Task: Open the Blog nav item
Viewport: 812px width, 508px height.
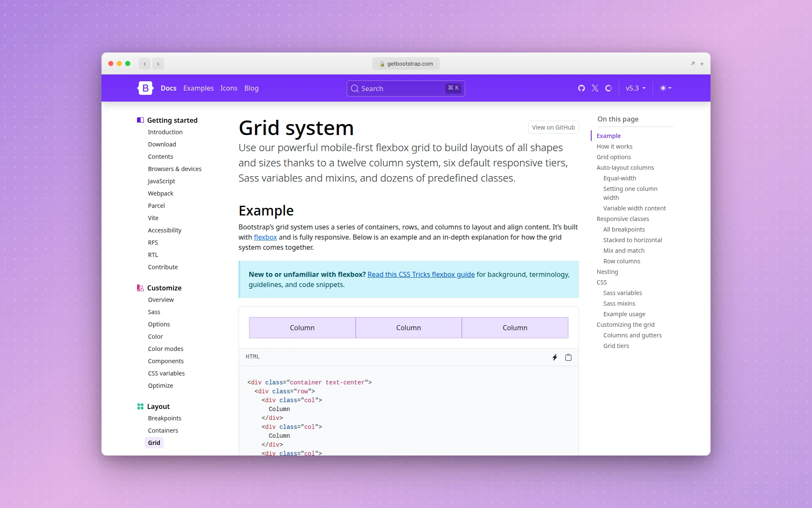Action: [251, 88]
